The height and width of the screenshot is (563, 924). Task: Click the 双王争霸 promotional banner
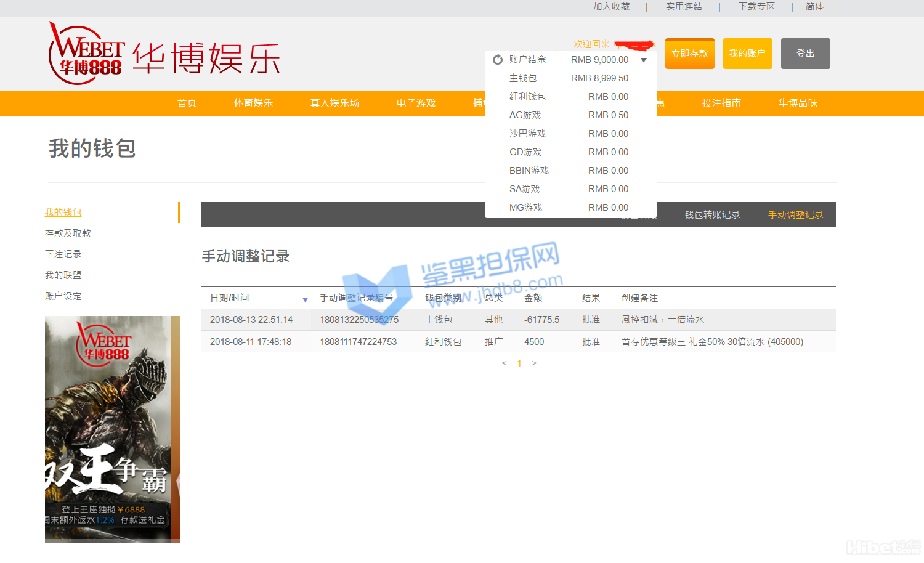[112, 429]
